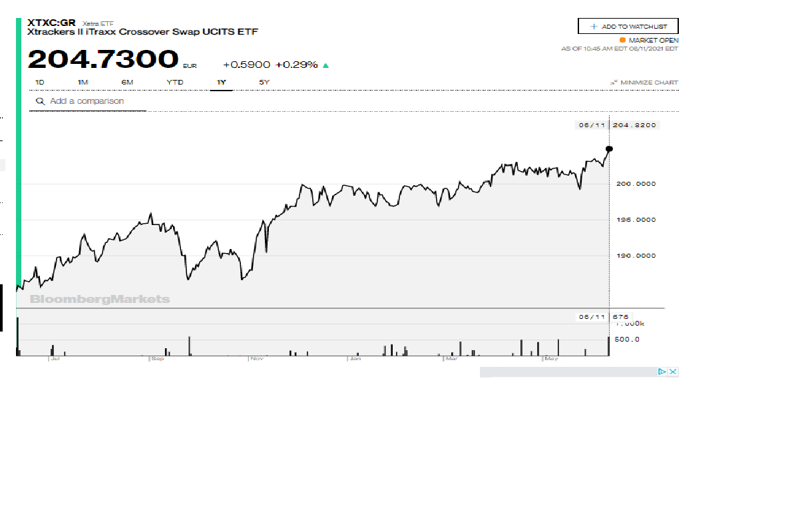
Task: Click the black price marker dot on chart
Action: (x=608, y=149)
